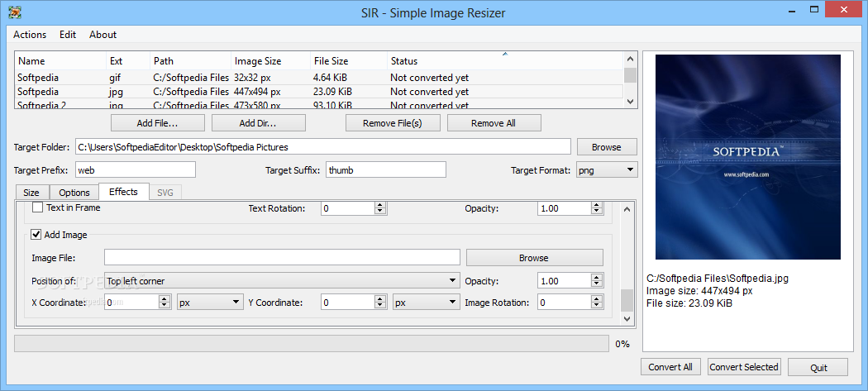Click the Y Coordinate value field
The width and height of the screenshot is (868, 391).
click(348, 303)
